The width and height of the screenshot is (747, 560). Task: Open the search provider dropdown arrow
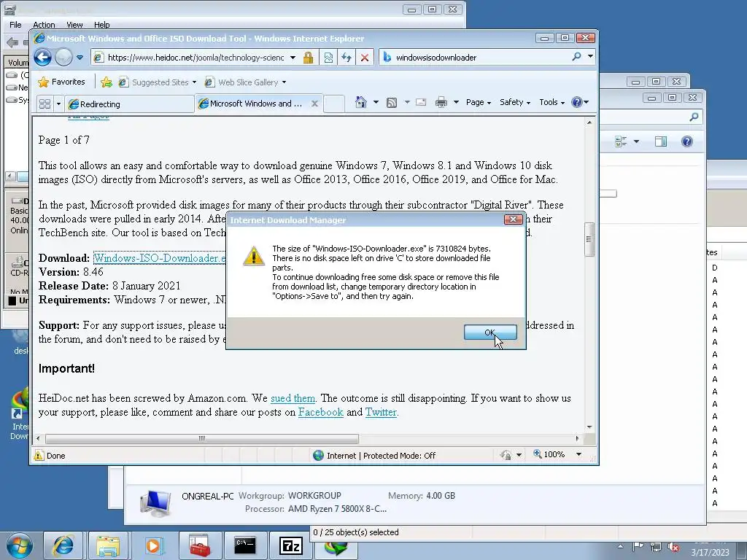click(590, 57)
